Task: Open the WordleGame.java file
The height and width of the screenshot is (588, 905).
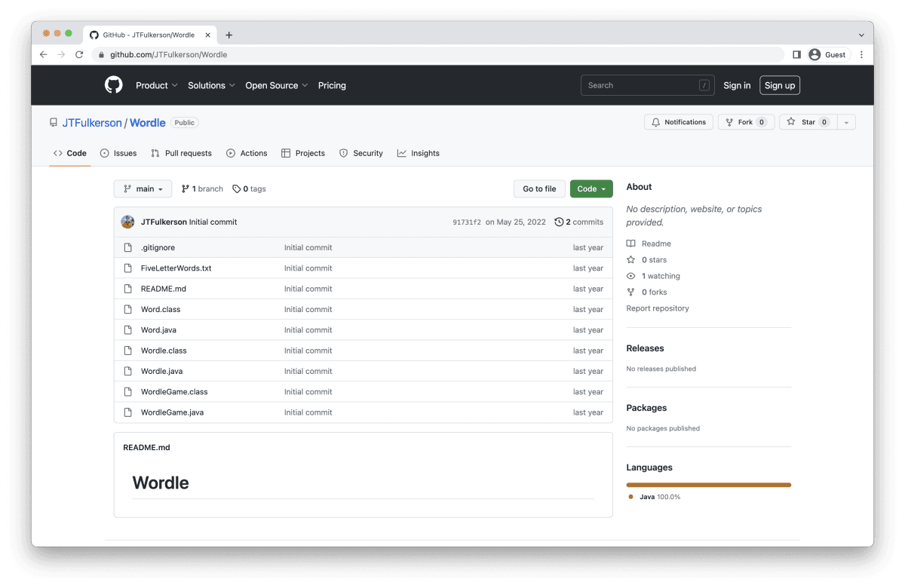Action: point(172,412)
